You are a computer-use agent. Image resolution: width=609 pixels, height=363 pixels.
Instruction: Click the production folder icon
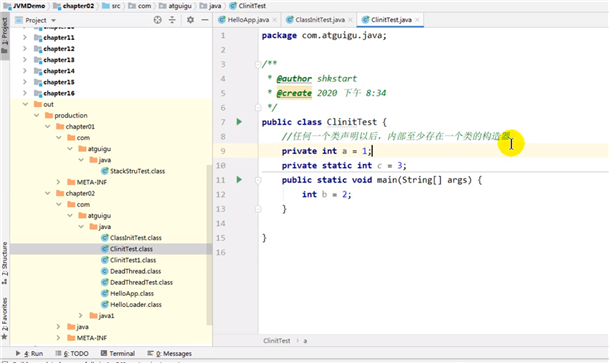49,115
